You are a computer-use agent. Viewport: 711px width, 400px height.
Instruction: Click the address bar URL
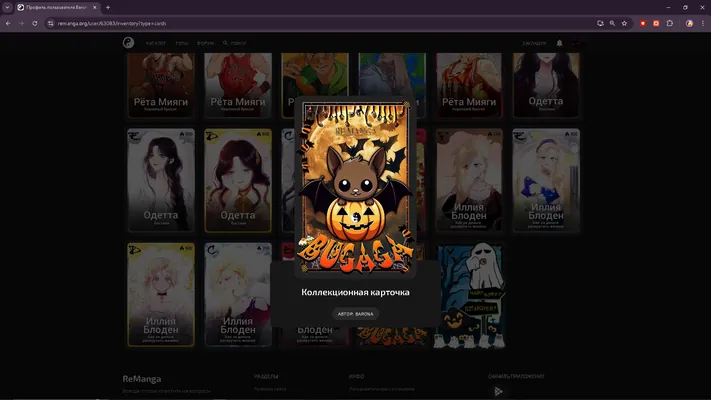click(x=112, y=23)
